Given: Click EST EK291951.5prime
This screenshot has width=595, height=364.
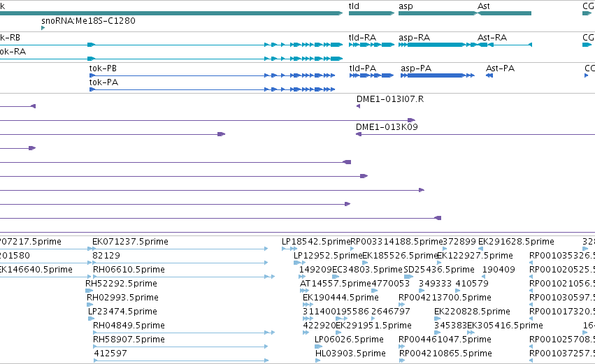Looking at the screenshot, I should (373, 326).
